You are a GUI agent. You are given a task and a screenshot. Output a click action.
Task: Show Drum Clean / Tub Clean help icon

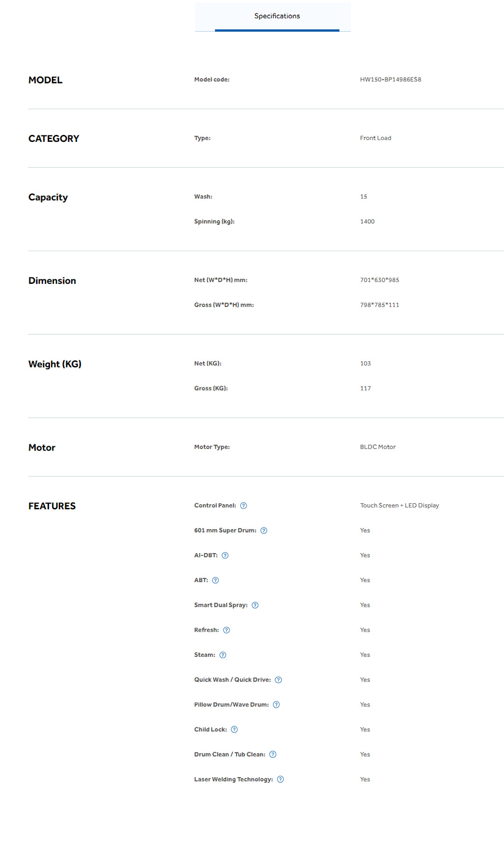[273, 754]
